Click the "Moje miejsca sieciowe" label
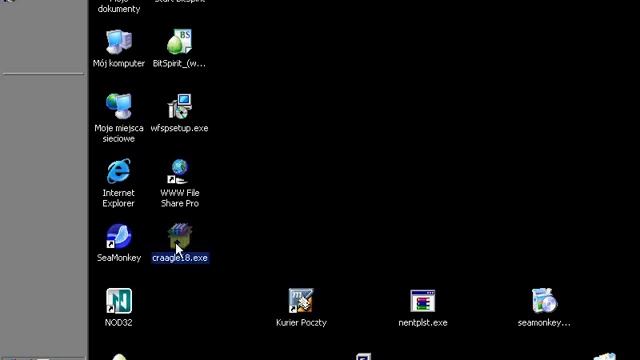Screen dimensions: 640x360 click(x=119, y=133)
